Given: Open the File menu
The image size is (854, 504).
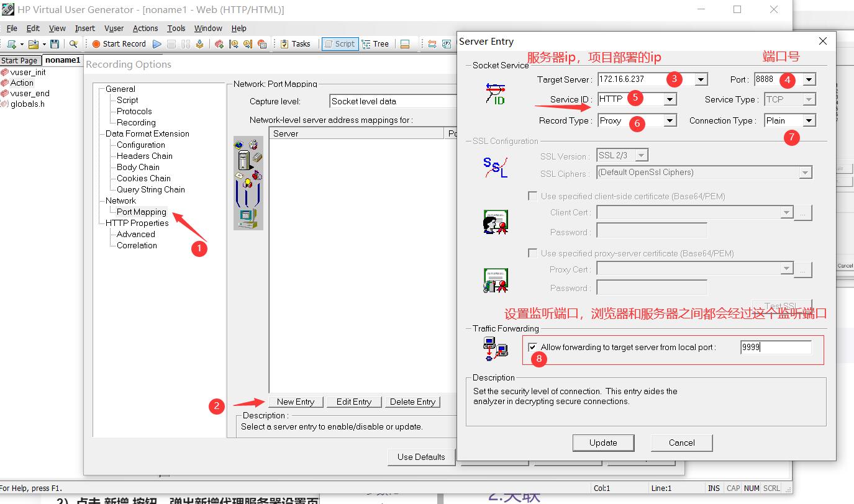Looking at the screenshot, I should pyautogui.click(x=12, y=28).
